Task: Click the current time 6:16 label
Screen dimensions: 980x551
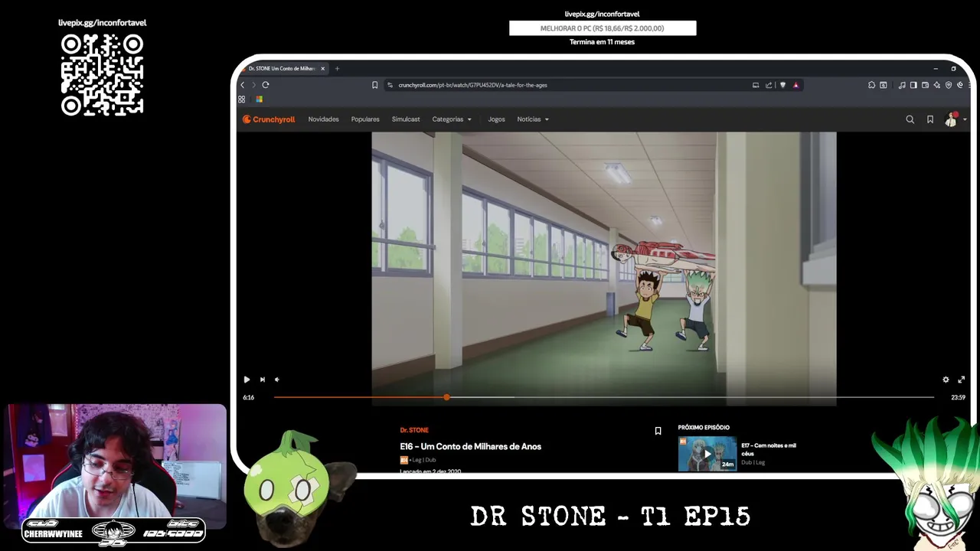Action: click(249, 398)
